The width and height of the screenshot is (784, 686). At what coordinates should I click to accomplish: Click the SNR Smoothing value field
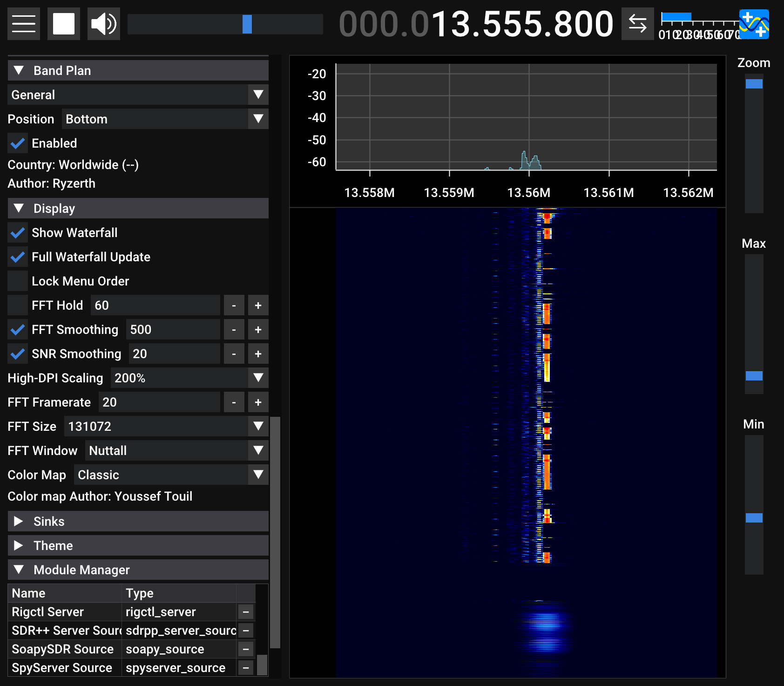coord(175,353)
